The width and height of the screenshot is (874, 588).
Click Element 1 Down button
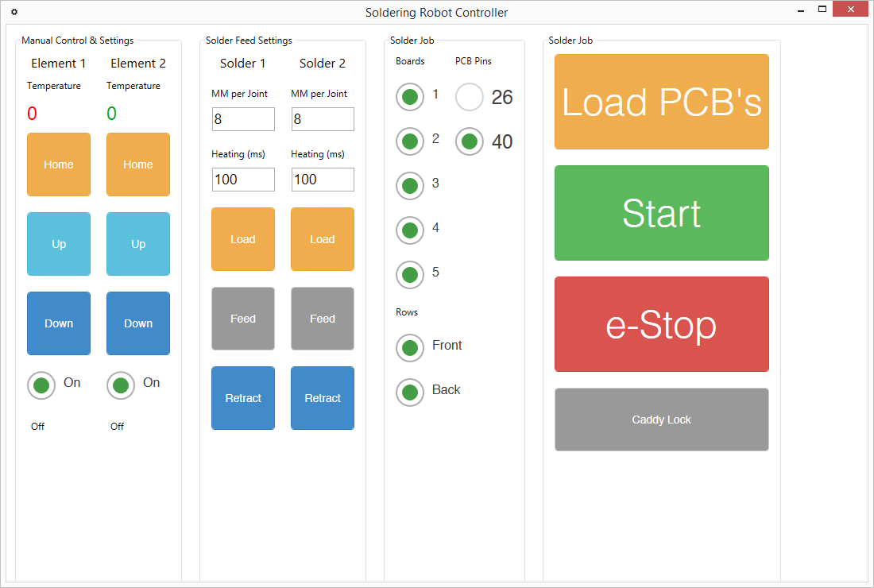tap(59, 323)
